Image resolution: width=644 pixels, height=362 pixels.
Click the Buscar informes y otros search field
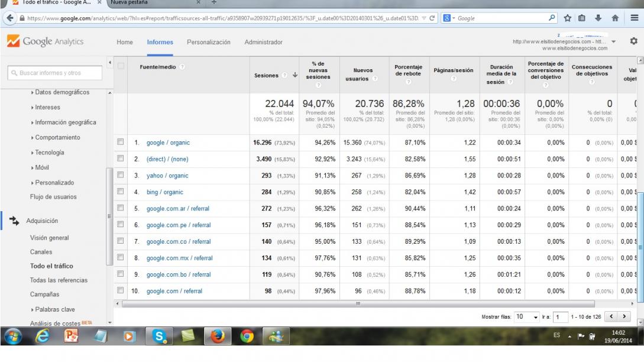point(54,73)
